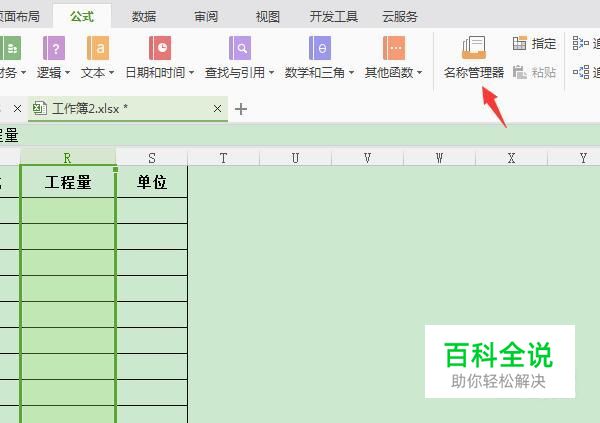Select column S header
This screenshot has height=423, width=600.
pos(152,157)
